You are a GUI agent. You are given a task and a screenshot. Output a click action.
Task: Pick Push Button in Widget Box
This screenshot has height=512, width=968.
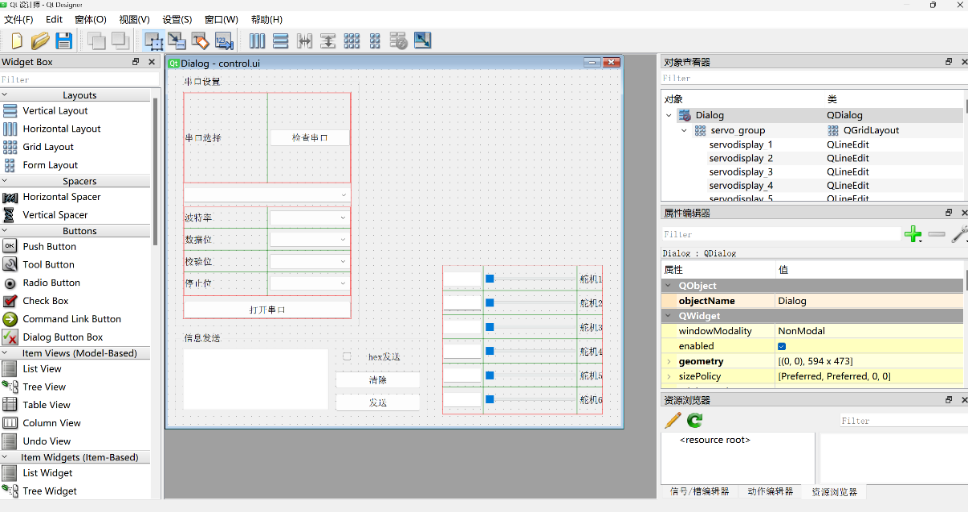point(49,246)
